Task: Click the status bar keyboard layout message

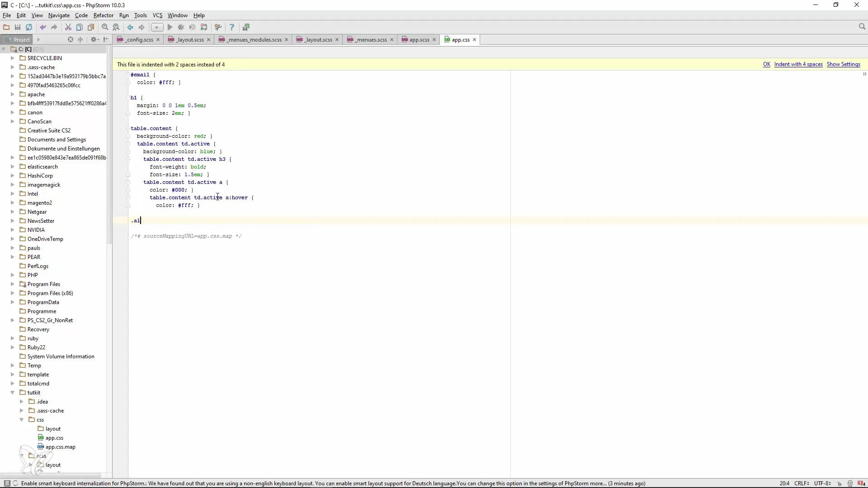Action: tap(333, 483)
